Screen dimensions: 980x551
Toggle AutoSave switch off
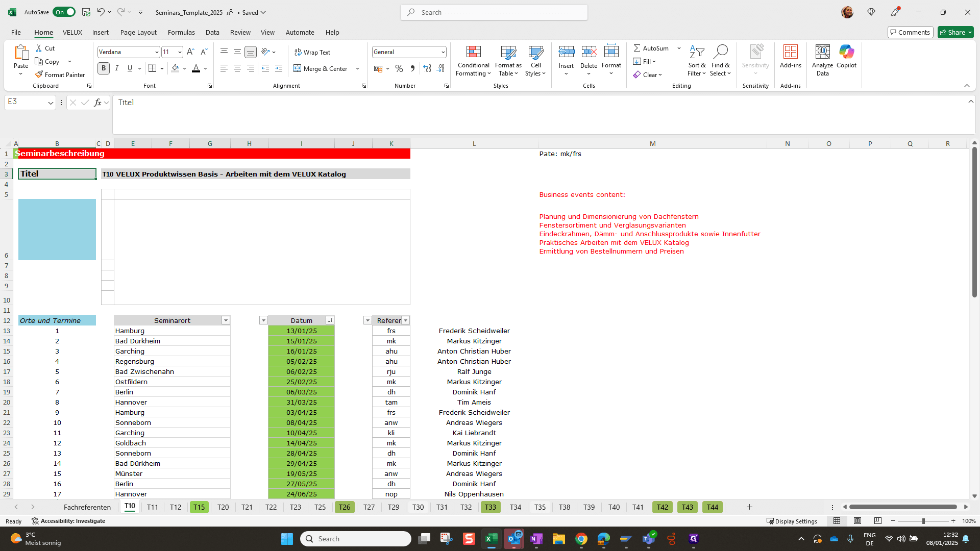tap(64, 12)
